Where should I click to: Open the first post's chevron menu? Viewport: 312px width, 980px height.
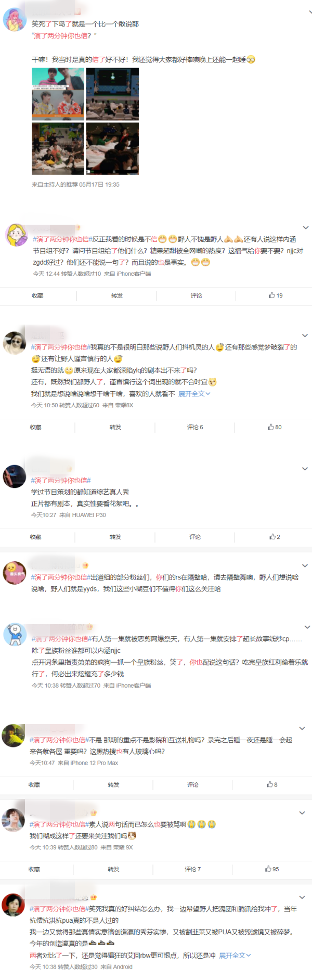pos(311,11)
